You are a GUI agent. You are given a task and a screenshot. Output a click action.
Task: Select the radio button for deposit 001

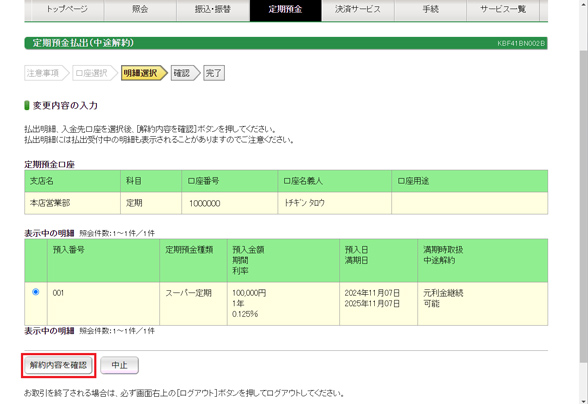(x=36, y=291)
